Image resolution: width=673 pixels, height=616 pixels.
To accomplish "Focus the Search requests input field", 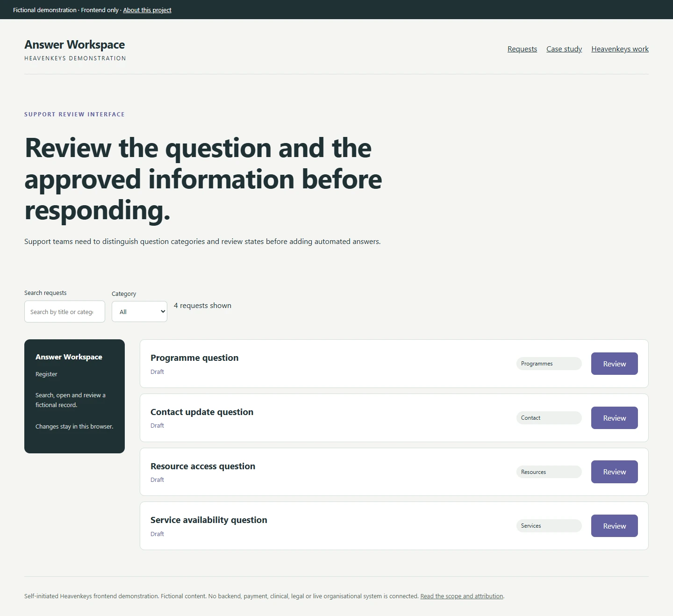I will coord(64,312).
